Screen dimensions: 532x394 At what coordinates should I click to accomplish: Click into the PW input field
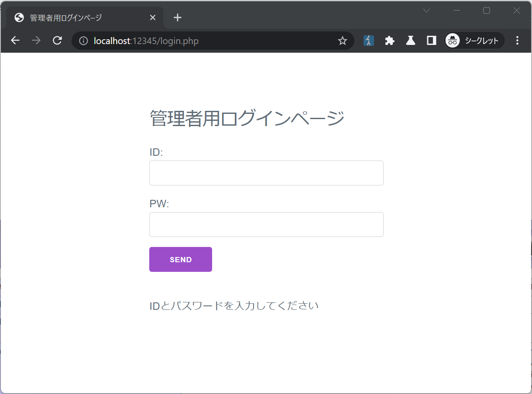[x=266, y=224]
